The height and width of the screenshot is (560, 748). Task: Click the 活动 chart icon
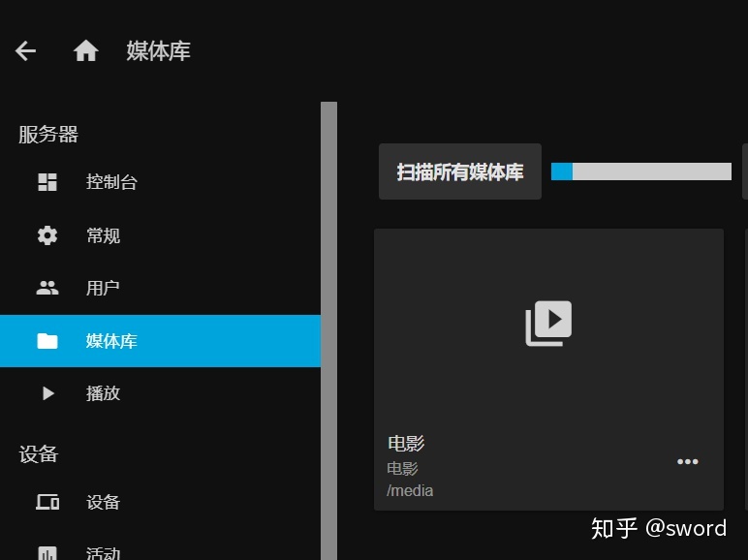47,553
